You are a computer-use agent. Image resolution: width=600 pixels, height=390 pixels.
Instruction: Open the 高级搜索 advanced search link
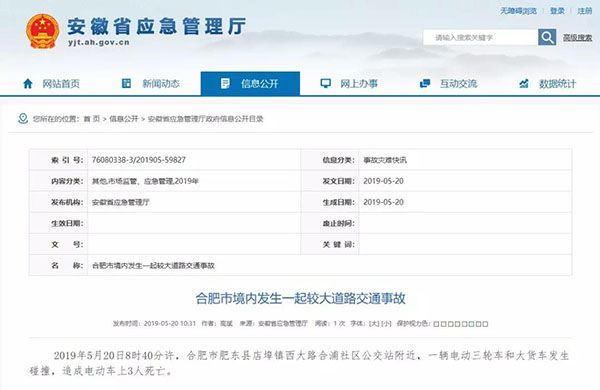(577, 38)
